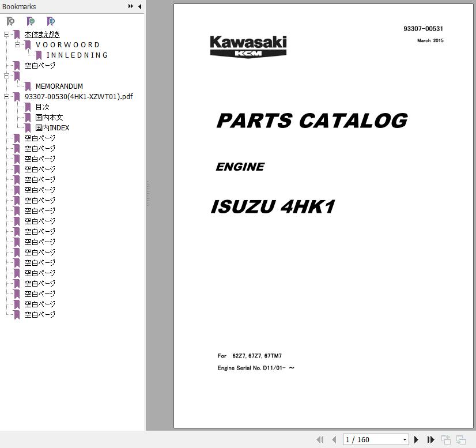Open the 93307-00530(4HK1-XZWT01).pdf bookmark
The height and width of the screenshot is (448, 476).
coord(78,97)
